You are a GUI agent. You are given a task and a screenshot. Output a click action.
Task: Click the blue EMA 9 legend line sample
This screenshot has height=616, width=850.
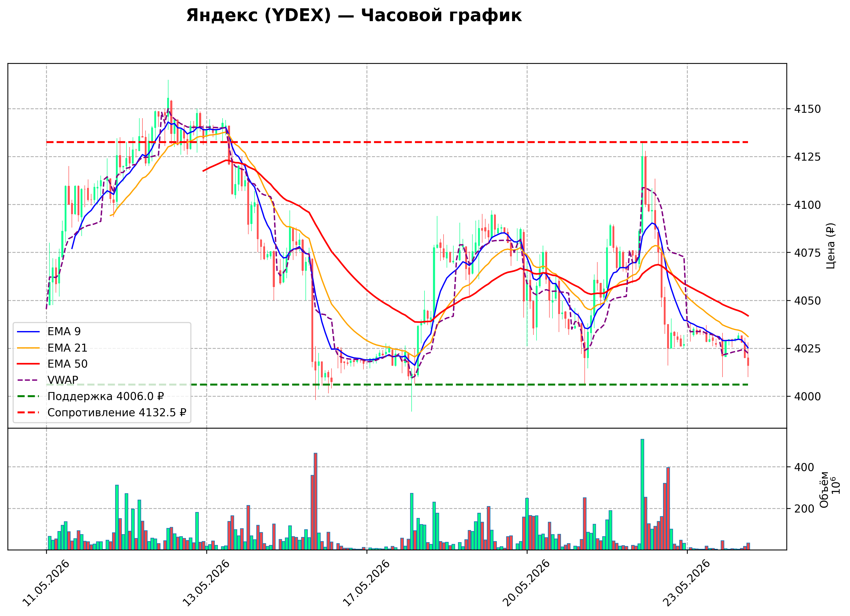pos(29,332)
